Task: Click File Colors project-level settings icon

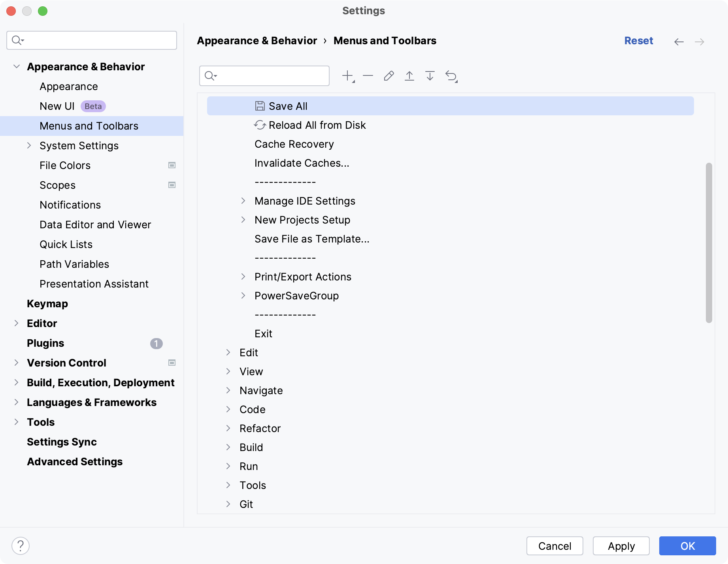Action: click(x=172, y=165)
